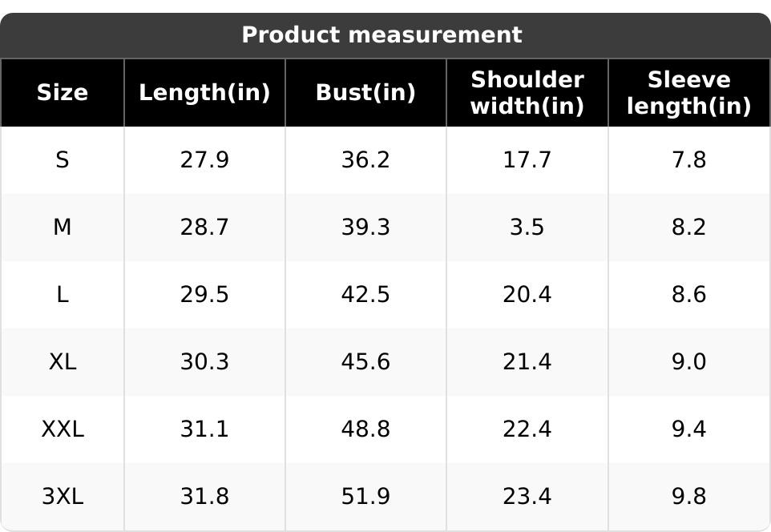Image resolution: width=771 pixels, height=532 pixels.
Task: Click the 51.9 bust value
Action: [x=365, y=497]
